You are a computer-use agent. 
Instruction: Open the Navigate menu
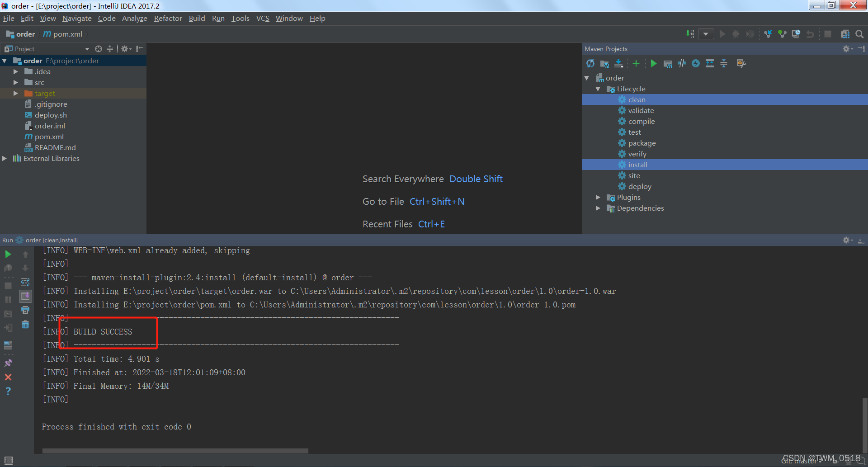(x=77, y=19)
